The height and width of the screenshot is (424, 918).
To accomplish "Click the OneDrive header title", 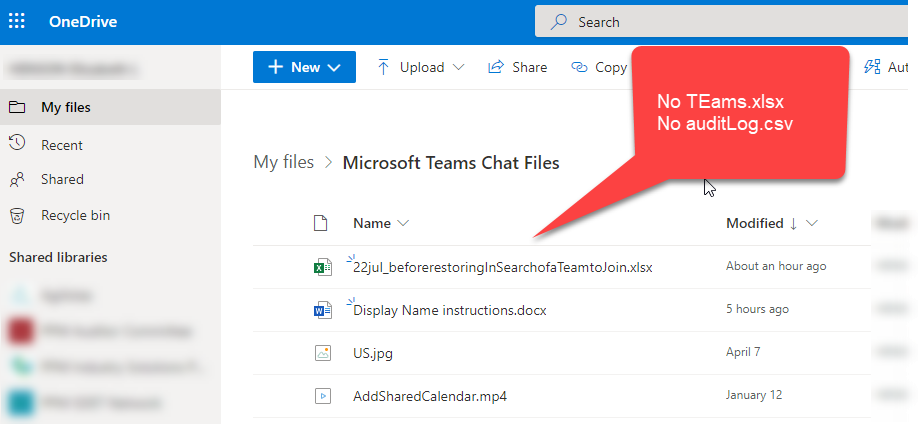I will tap(83, 22).
